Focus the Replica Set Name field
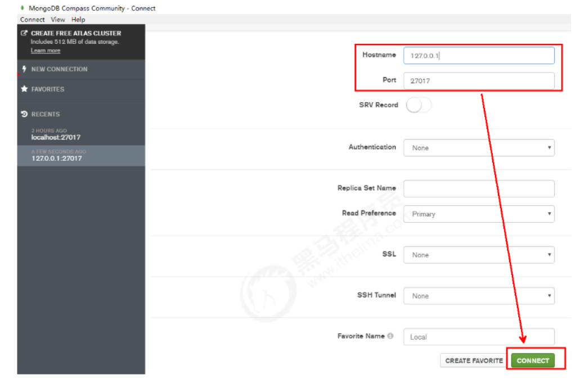Viewport: 584px width, 392px height. tap(479, 189)
